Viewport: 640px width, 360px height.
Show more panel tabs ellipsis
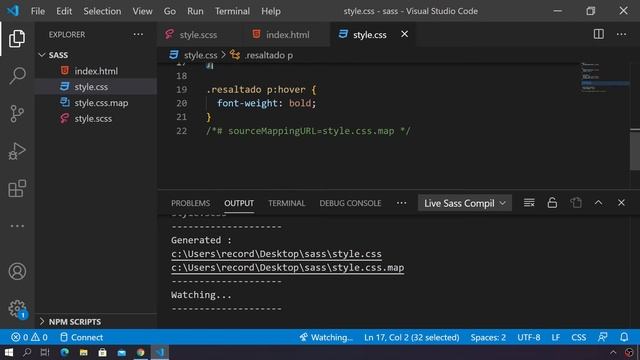[x=402, y=203]
